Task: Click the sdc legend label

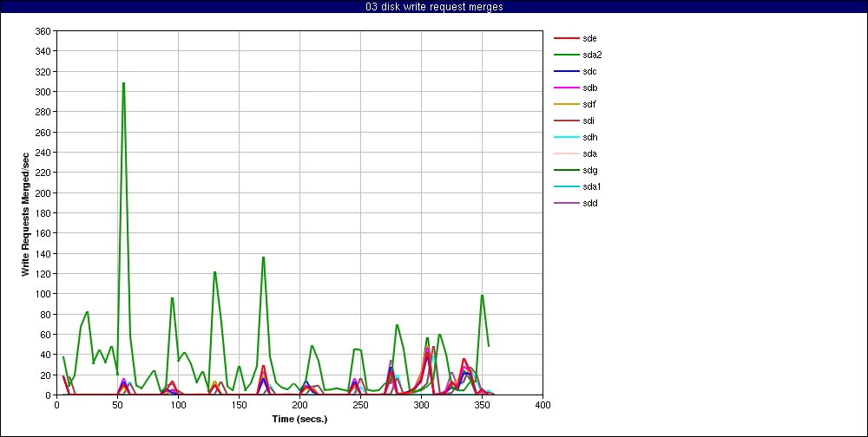Action: [x=589, y=71]
